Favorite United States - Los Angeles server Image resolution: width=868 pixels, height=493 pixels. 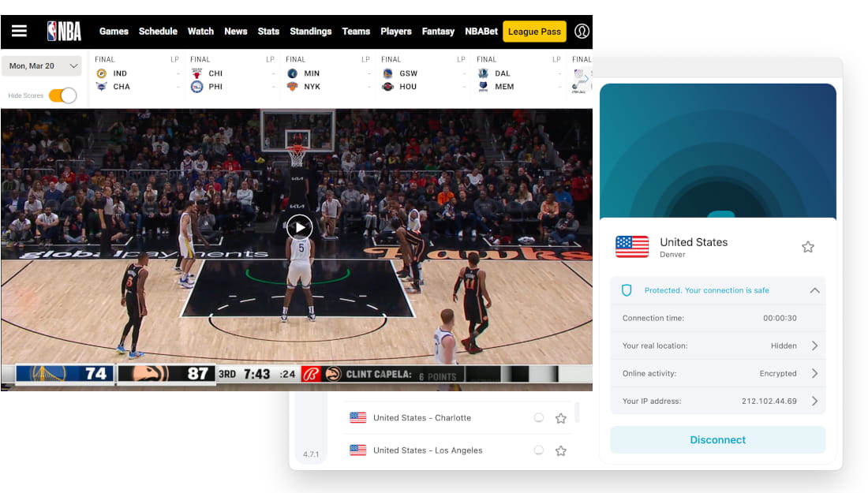point(561,451)
